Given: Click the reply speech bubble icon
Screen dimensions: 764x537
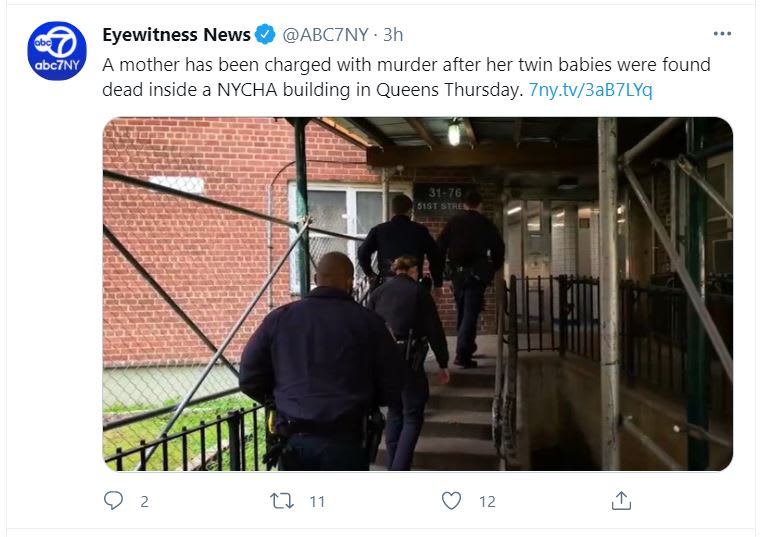Looking at the screenshot, I should coord(114,500).
